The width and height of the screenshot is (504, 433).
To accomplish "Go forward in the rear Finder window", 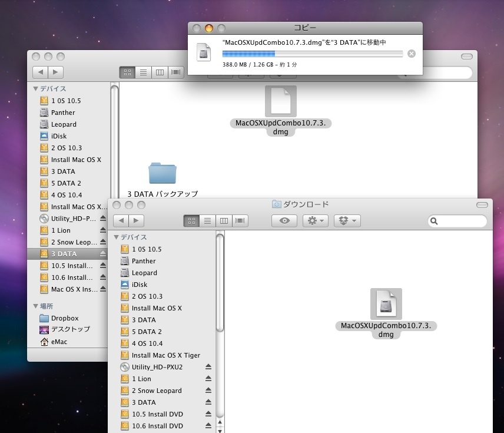I will click(x=55, y=72).
